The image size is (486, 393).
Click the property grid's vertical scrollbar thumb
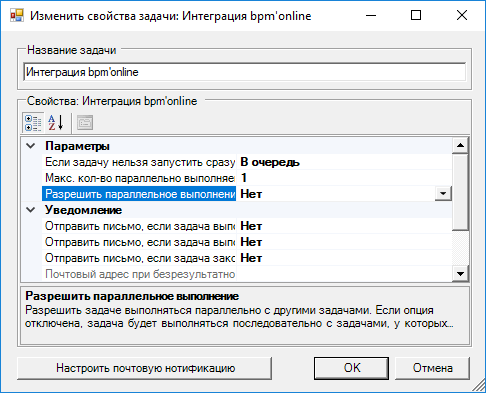[460, 192]
